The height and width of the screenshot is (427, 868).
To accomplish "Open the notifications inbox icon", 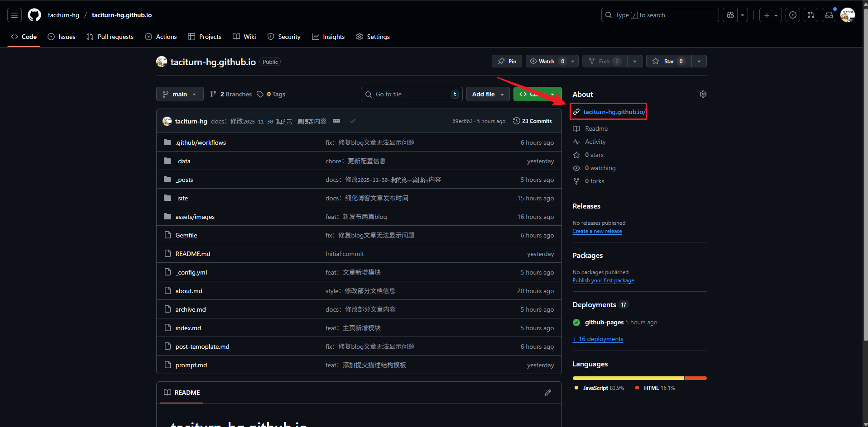I will point(829,15).
